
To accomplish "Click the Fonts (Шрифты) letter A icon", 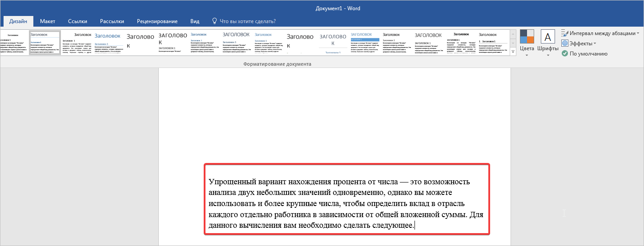I will coord(547,37).
